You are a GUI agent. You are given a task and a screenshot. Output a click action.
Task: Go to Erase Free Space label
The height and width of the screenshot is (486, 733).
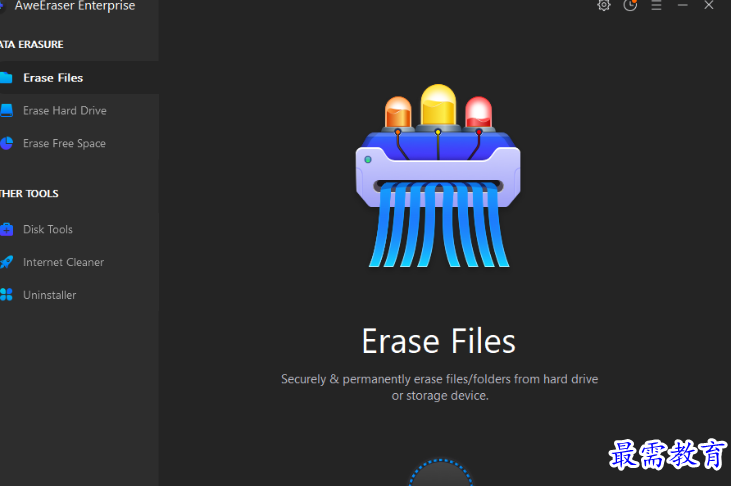64,144
